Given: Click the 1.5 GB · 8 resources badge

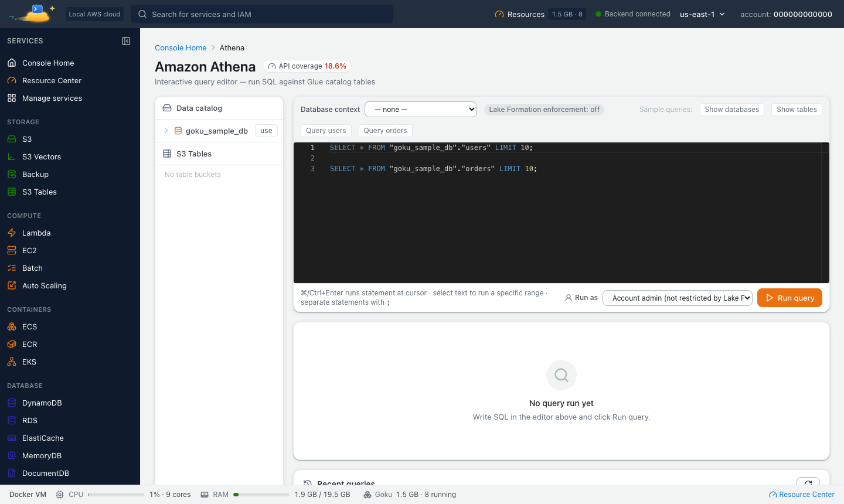Looking at the screenshot, I should (567, 14).
